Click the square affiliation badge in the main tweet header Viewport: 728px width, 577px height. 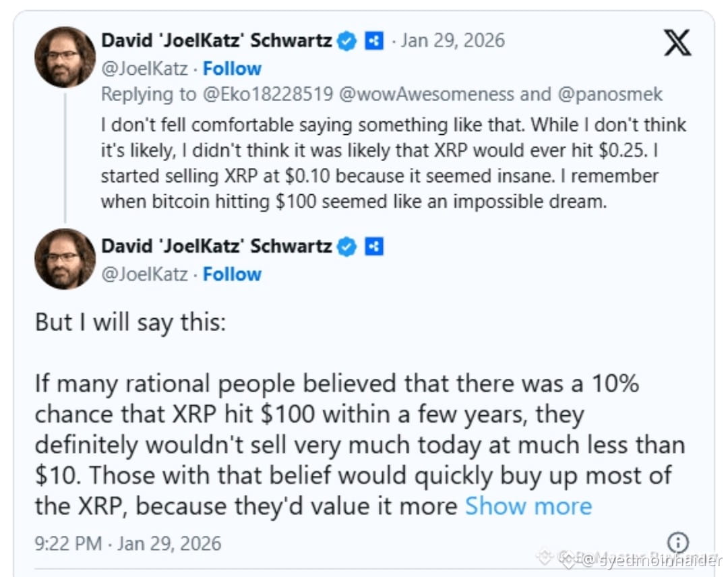[374, 247]
